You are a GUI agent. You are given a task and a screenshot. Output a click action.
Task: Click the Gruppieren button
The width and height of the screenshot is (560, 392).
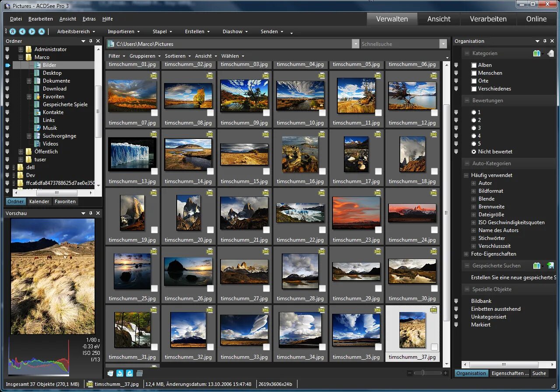tap(145, 56)
